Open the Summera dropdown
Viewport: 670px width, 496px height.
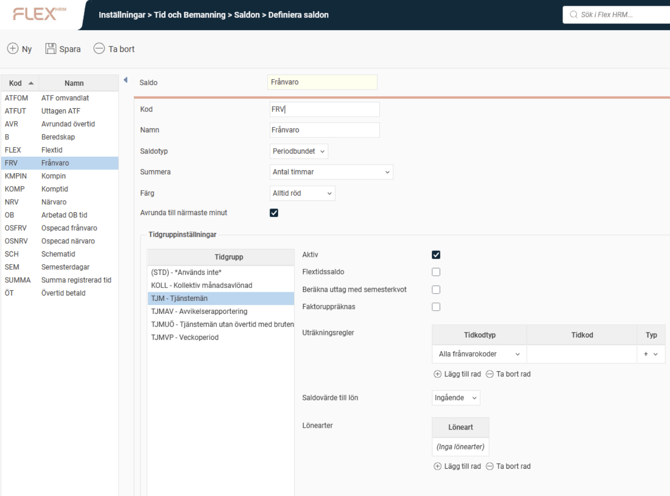pos(331,172)
